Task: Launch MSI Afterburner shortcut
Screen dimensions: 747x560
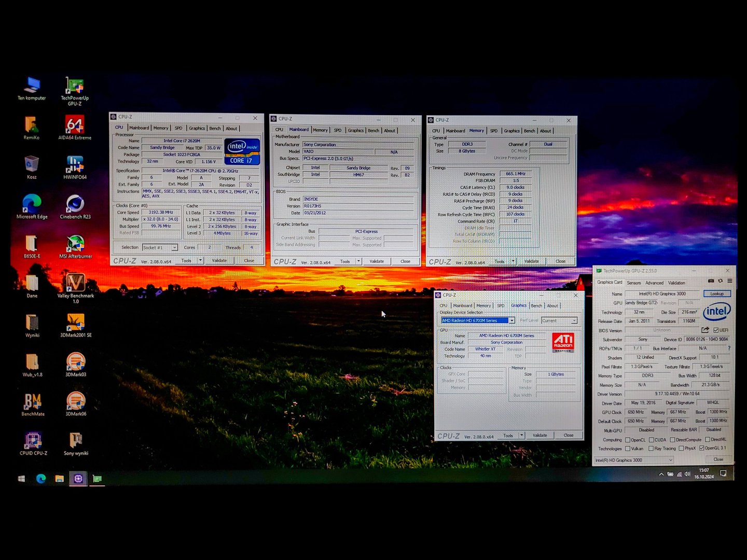Action: tap(75, 246)
